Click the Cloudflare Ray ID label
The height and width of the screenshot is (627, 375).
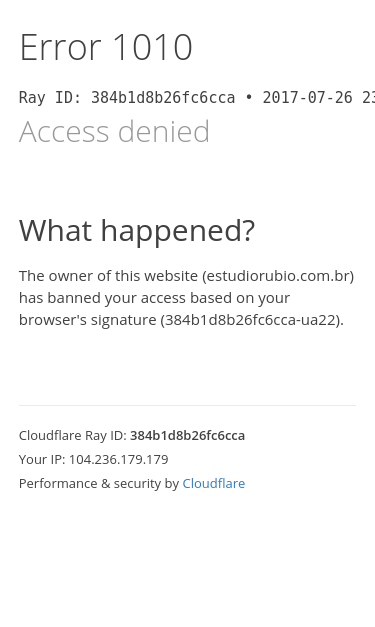click(73, 435)
